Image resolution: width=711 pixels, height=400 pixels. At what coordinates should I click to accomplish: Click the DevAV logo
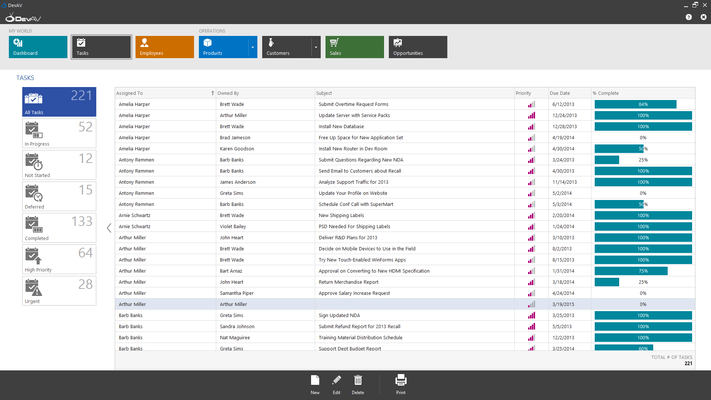click(23, 18)
